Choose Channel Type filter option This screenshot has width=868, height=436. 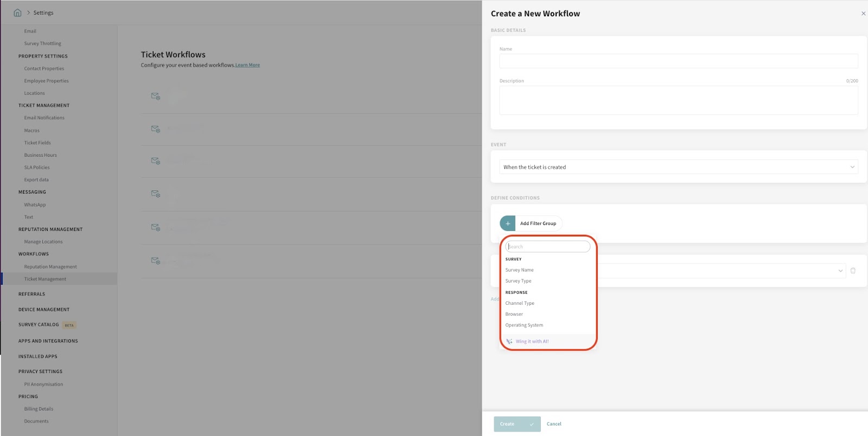coord(520,303)
